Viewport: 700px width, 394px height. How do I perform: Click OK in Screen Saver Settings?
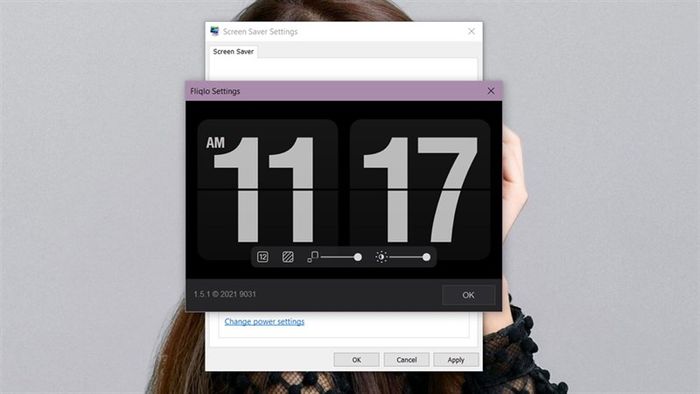click(356, 360)
